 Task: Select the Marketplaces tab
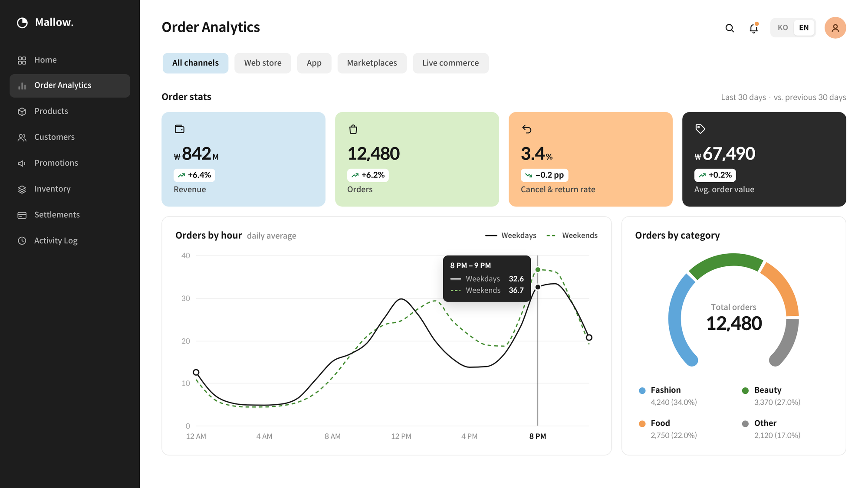tap(372, 63)
